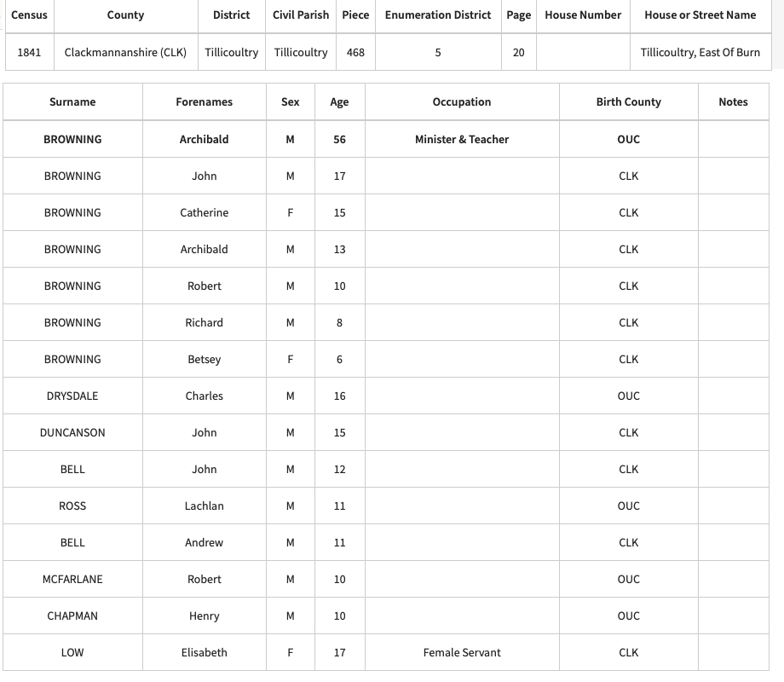This screenshot has width=784, height=682.
Task: Click the DRYSDALE surname cell
Action: pos(72,396)
